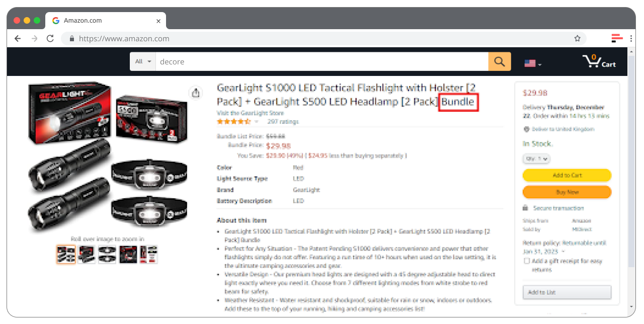The image size is (644, 324).
Task: Open the Qty quantity dropdown
Action: 536,158
